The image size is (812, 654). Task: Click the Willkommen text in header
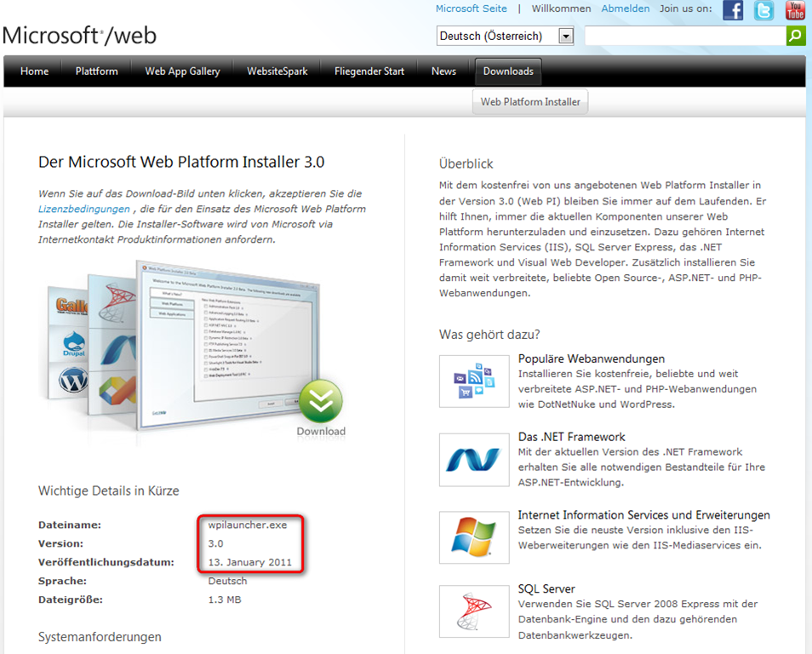(x=561, y=9)
